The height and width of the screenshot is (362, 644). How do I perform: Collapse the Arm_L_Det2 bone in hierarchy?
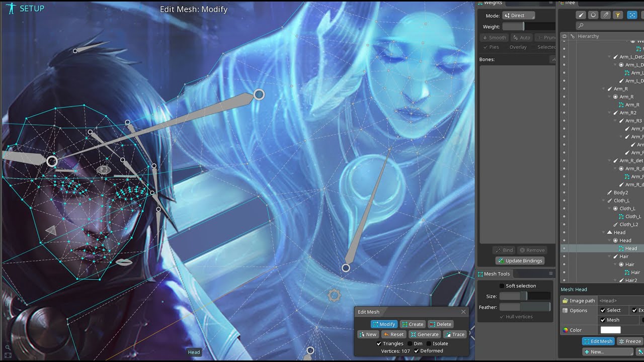coord(609,57)
